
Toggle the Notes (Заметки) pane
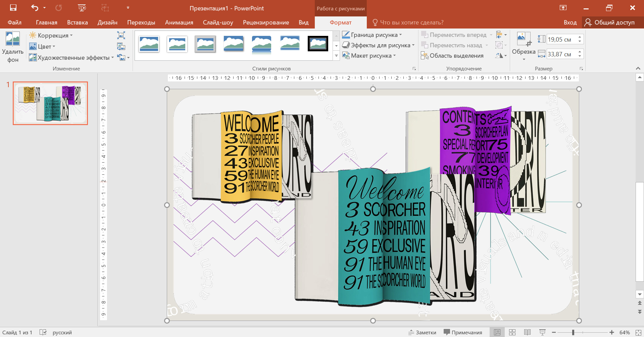pos(422,332)
